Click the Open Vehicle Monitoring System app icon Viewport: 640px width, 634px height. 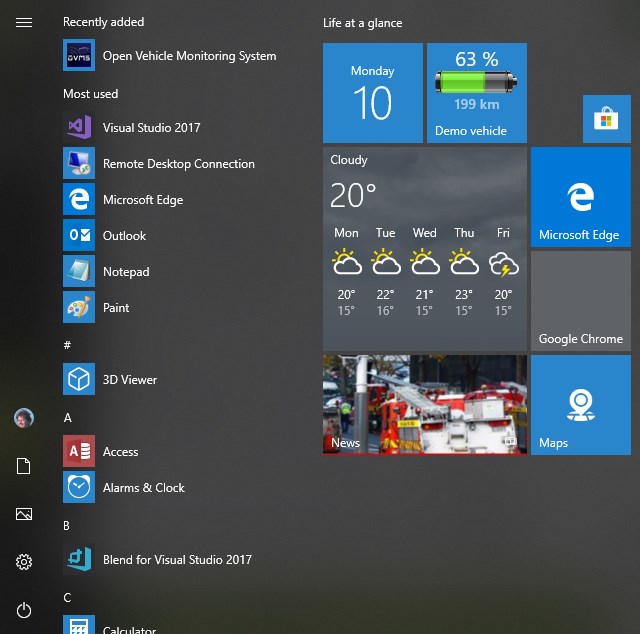click(79, 55)
